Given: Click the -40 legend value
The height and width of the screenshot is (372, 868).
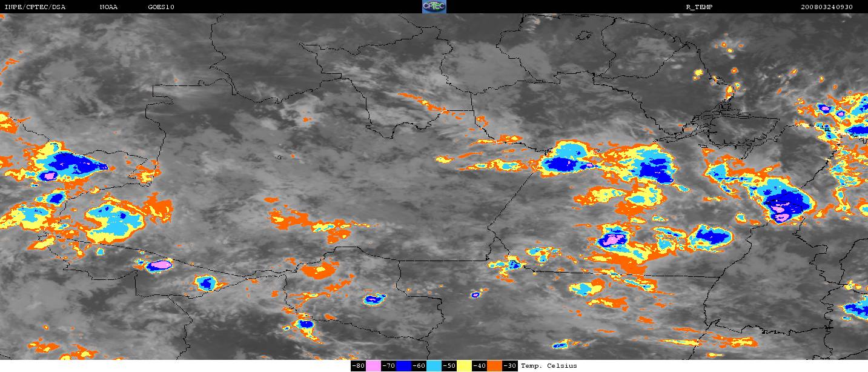Looking at the screenshot, I should pos(480,365).
